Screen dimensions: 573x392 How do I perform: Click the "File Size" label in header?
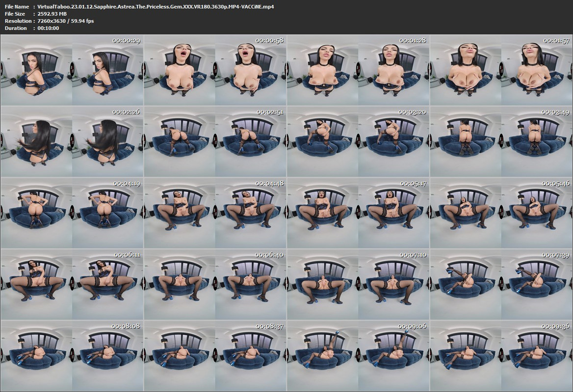pyautogui.click(x=15, y=14)
